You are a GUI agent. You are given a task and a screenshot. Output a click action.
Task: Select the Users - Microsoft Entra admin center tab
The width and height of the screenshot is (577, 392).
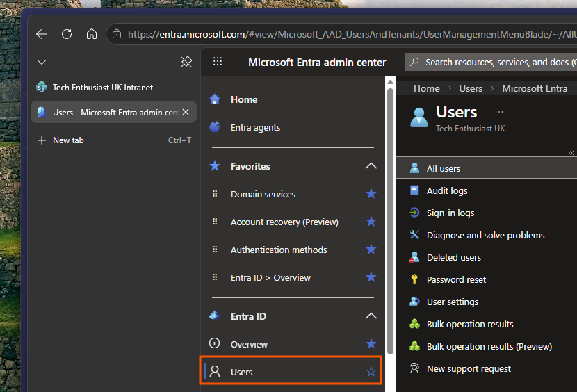[113, 113]
